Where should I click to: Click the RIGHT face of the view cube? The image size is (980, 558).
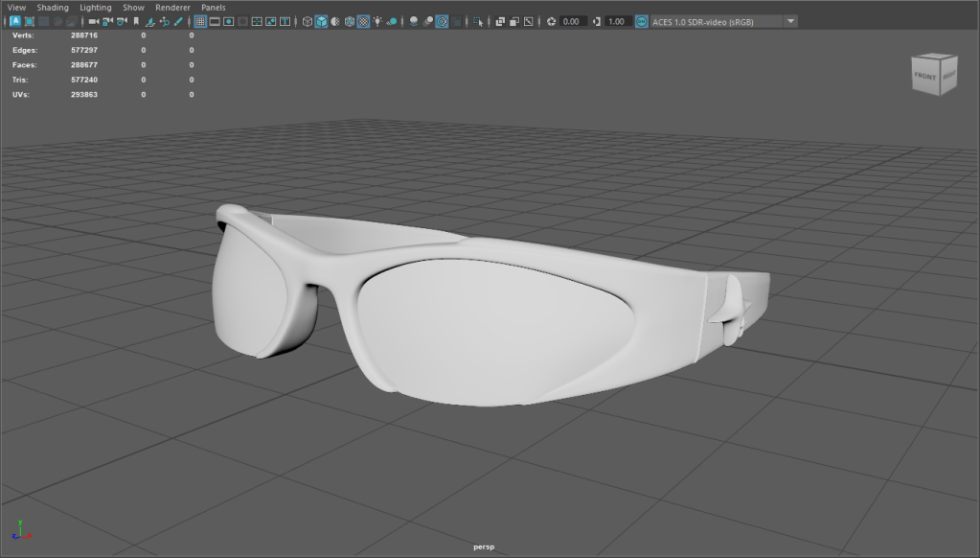click(948, 75)
